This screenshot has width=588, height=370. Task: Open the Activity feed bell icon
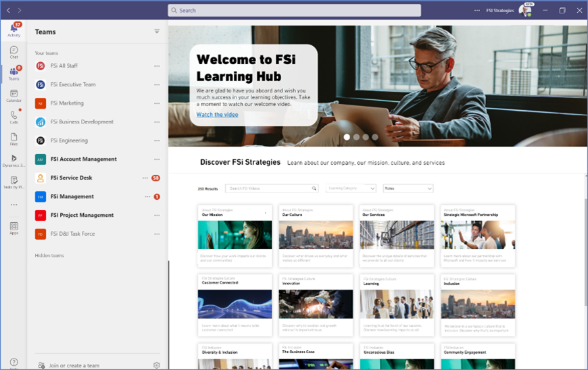point(14,29)
